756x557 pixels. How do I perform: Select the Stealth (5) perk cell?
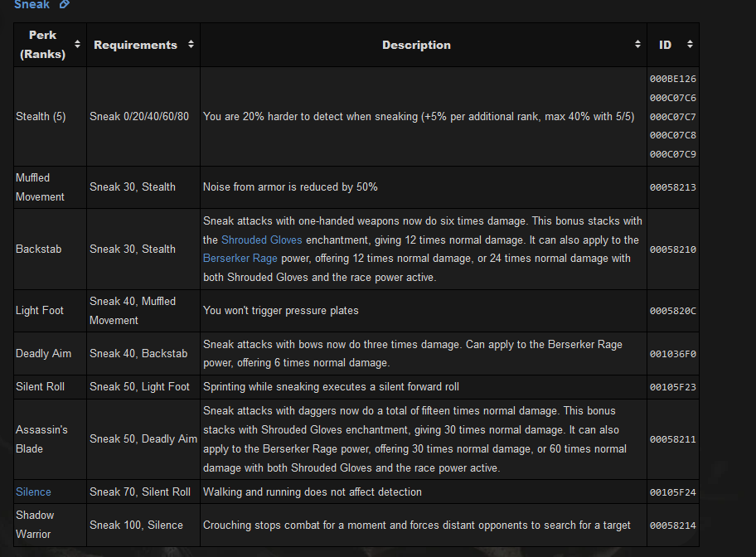click(x=50, y=117)
